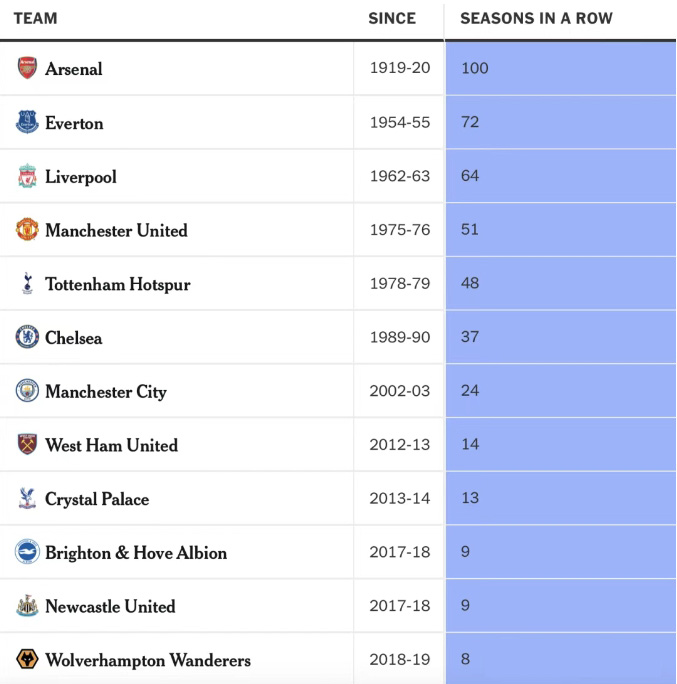The width and height of the screenshot is (677, 684).
Task: Sort by the TEAM column header
Action: [35, 18]
